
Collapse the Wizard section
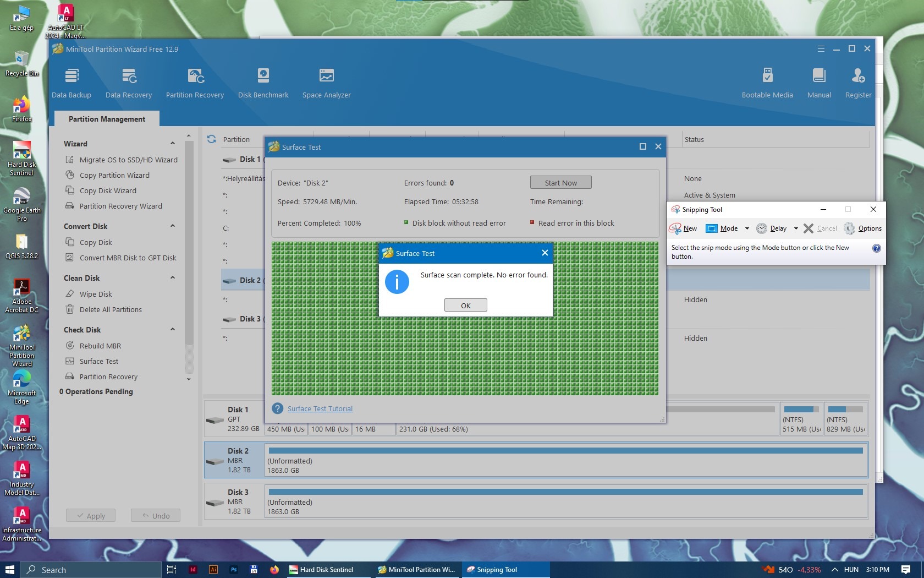(173, 144)
